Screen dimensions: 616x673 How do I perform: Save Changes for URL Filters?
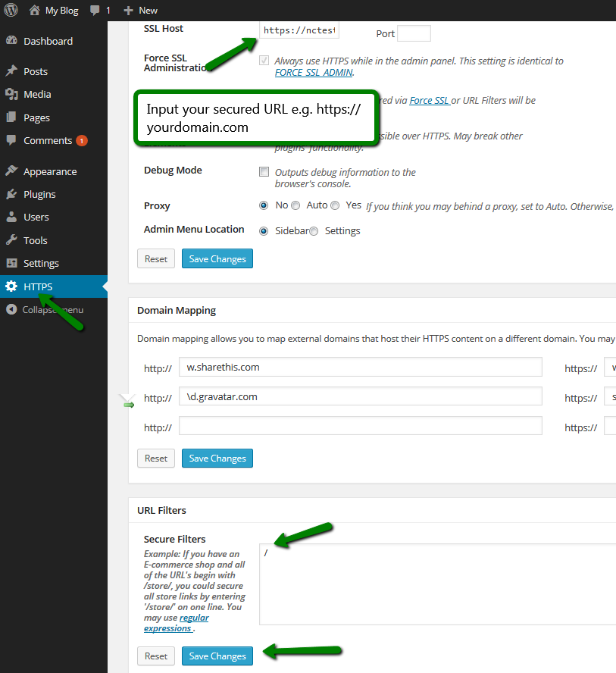click(217, 656)
